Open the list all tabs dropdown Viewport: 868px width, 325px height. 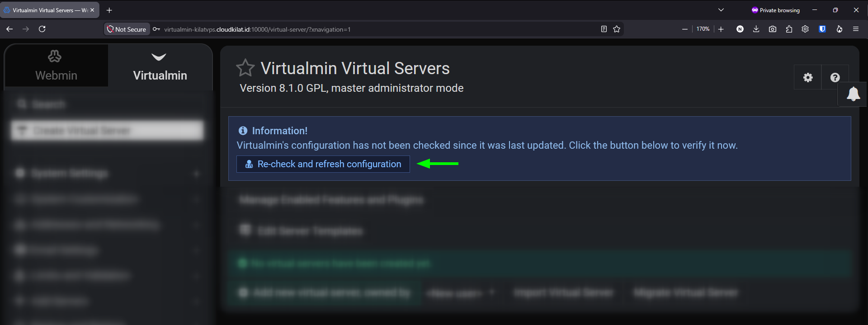click(721, 10)
